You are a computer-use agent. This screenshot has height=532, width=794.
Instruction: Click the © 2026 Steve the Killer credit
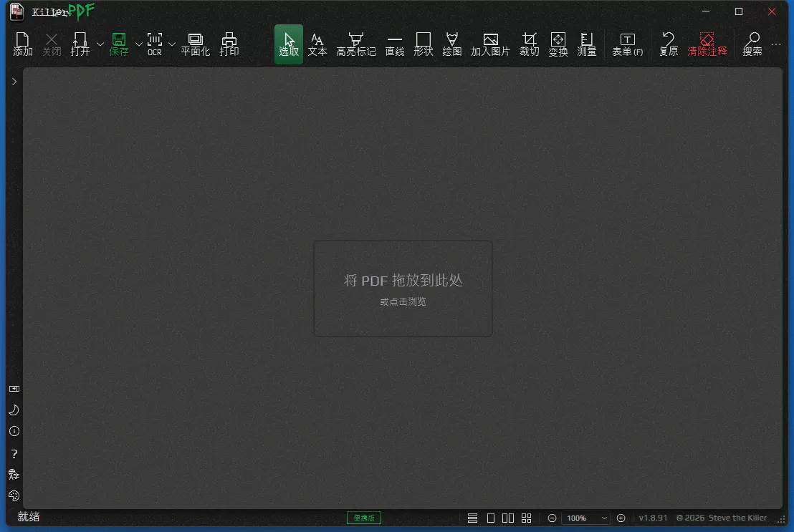[721, 518]
